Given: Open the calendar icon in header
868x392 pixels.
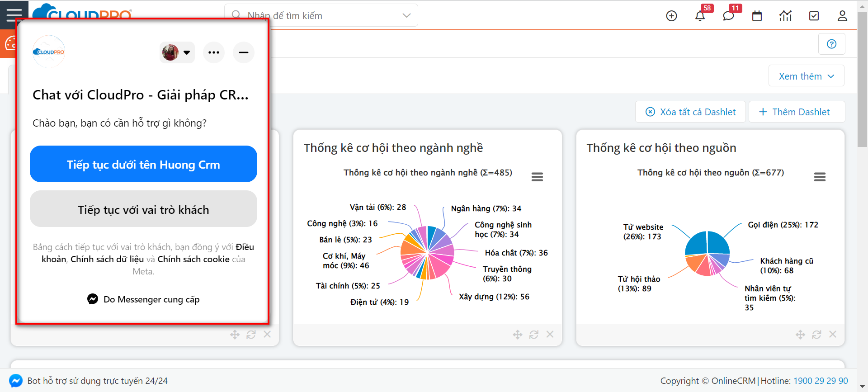Looking at the screenshot, I should tap(757, 16).
